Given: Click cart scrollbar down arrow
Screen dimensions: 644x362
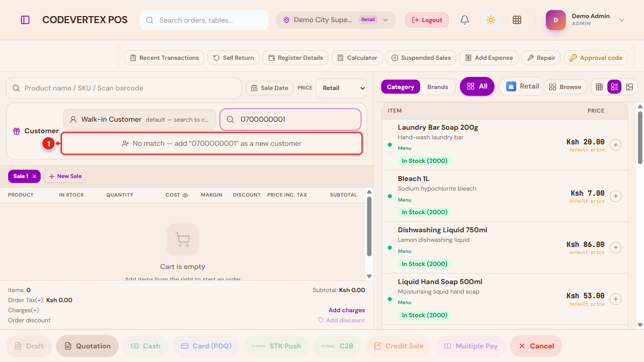Looking at the screenshot, I should click(x=369, y=276).
